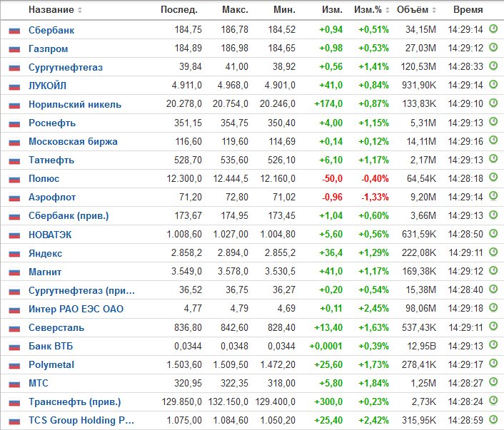Open the Сургутнефтегаз ordinary share link
Screen dimensions: 504x430
66,68
